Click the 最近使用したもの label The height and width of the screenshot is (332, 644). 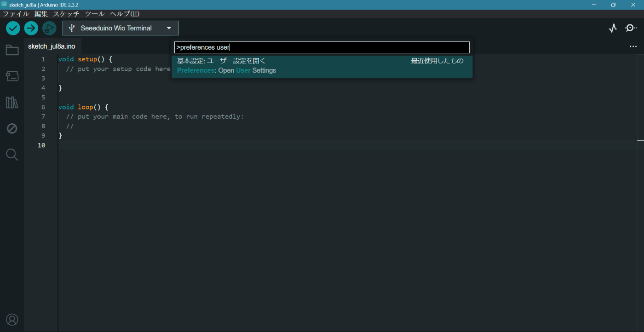point(437,61)
